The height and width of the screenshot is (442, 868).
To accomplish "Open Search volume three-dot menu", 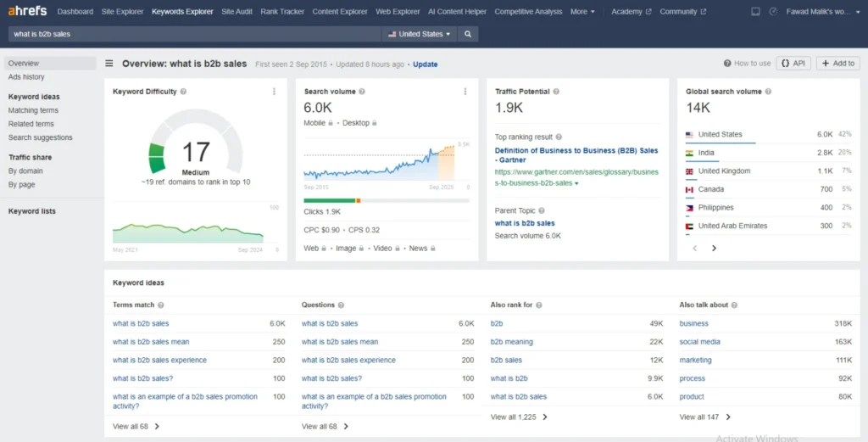I will pyautogui.click(x=465, y=92).
